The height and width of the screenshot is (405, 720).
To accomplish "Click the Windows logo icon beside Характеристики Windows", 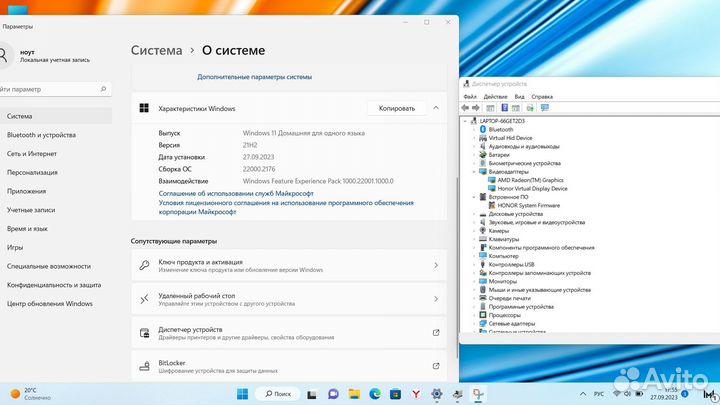I will (144, 108).
